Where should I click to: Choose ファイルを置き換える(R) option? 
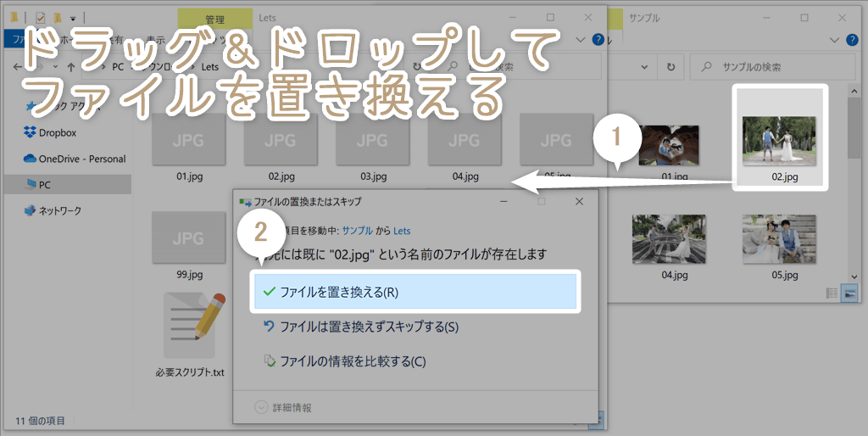pyautogui.click(x=415, y=292)
